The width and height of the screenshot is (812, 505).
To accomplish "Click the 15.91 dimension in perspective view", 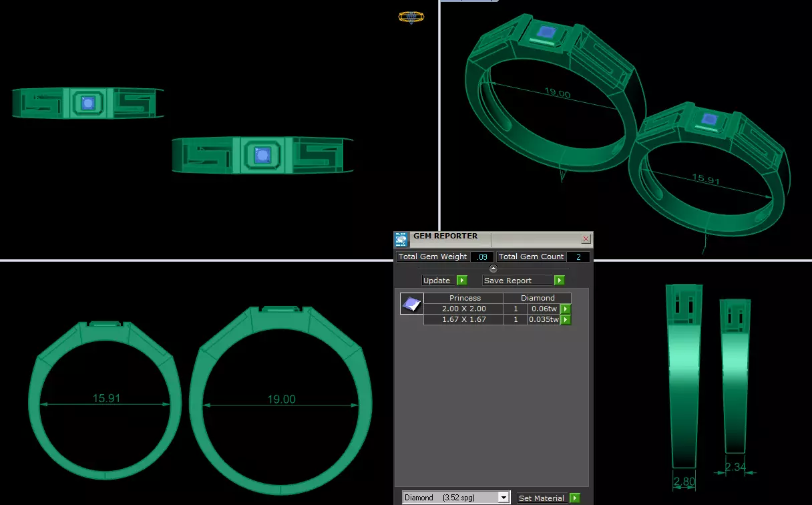I will pos(706,179).
